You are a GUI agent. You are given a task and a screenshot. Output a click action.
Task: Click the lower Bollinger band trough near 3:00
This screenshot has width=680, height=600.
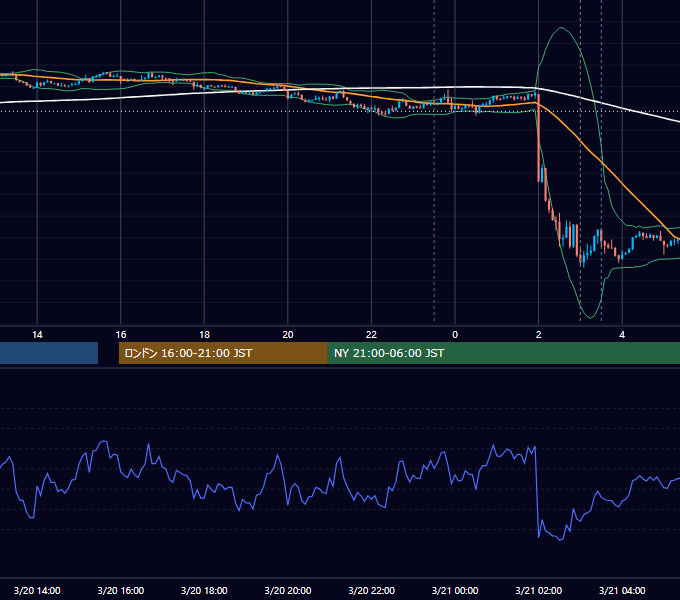pyautogui.click(x=590, y=316)
